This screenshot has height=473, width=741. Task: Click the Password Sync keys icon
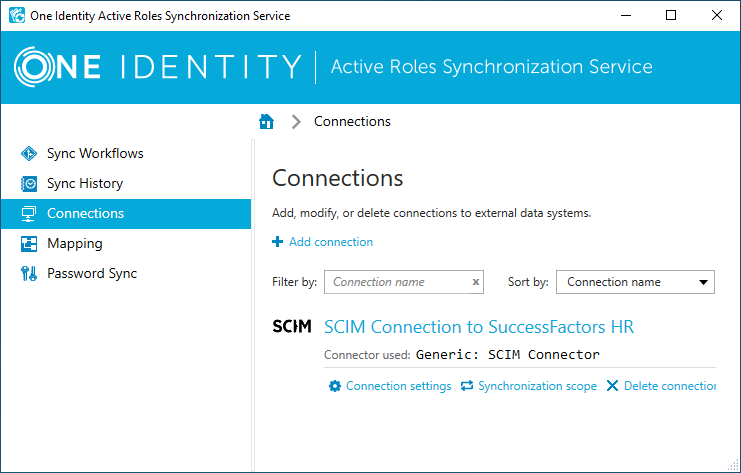click(x=29, y=274)
